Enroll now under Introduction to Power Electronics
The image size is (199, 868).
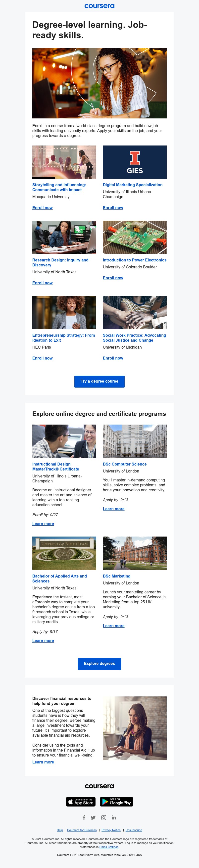(x=113, y=278)
